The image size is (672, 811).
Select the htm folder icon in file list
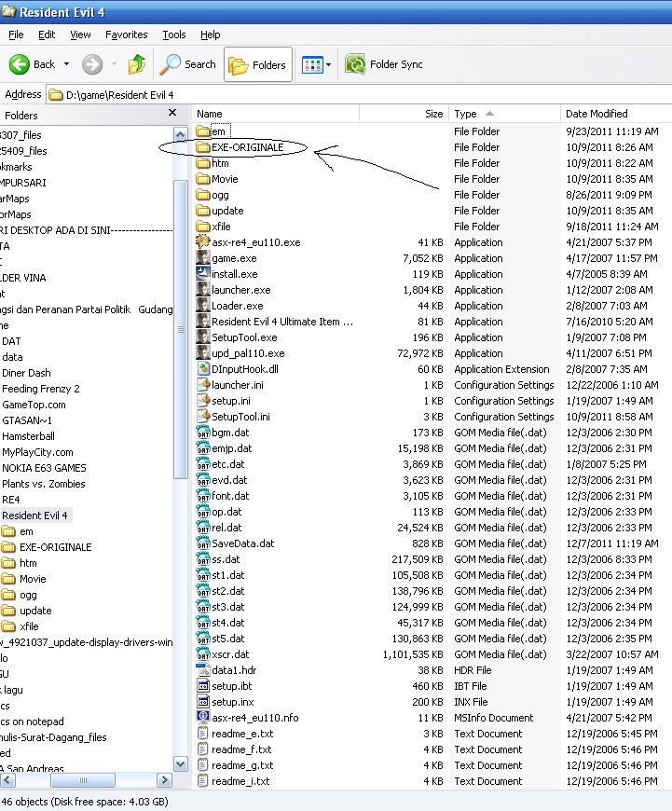(203, 163)
